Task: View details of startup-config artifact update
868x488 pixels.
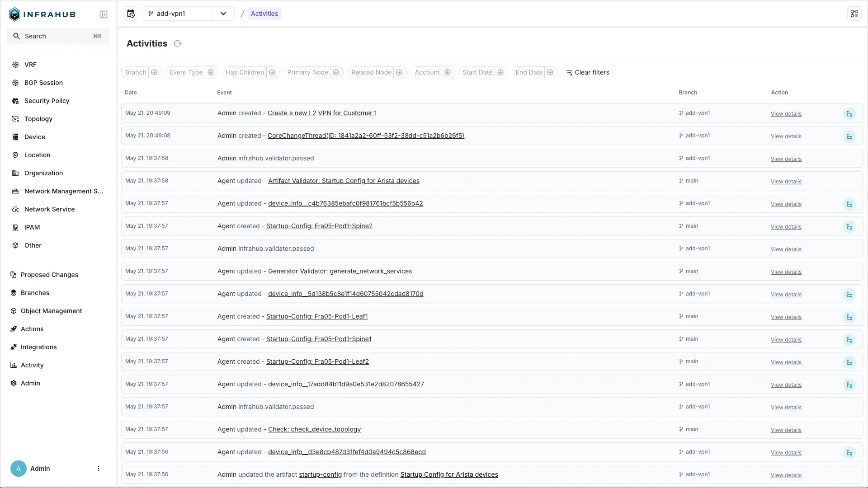Action: point(786,475)
